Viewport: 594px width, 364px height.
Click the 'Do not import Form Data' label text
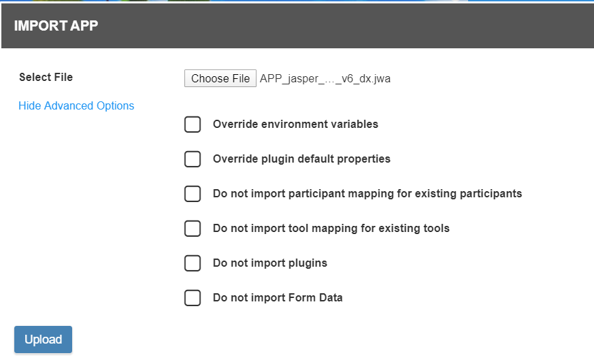[278, 298]
